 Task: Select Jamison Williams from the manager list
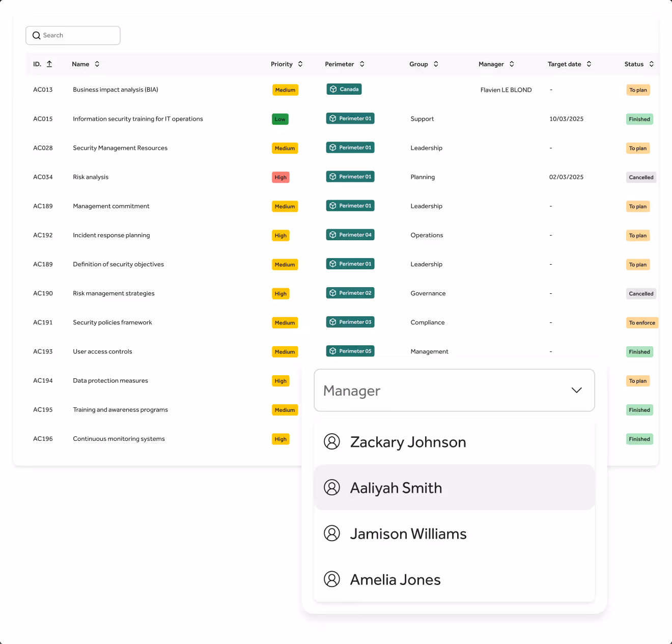click(x=408, y=534)
